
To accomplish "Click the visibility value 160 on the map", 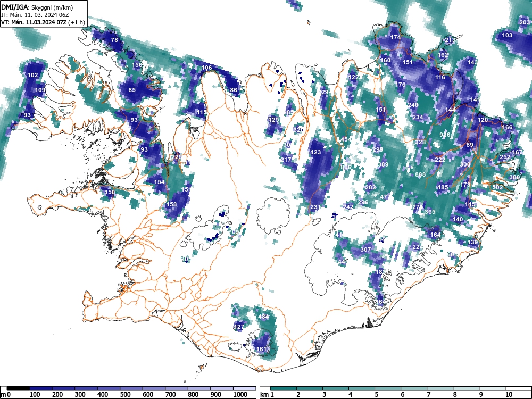I will pos(385,61).
